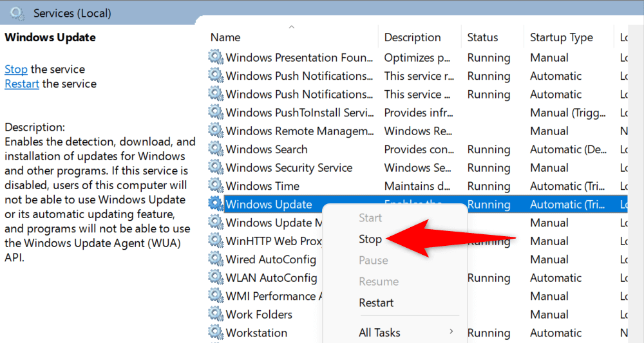644x343 pixels.
Task: Click gear icon beside Workstation service
Action: [216, 332]
